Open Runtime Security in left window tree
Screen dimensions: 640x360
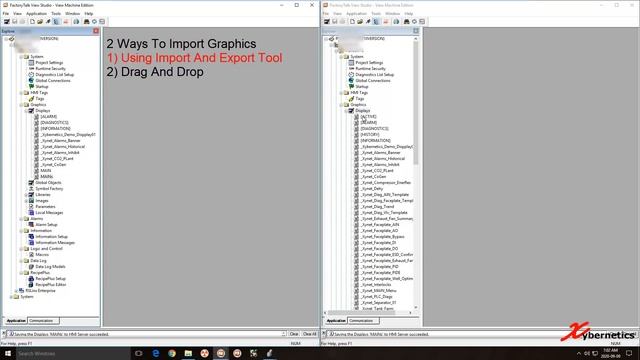pos(50,69)
